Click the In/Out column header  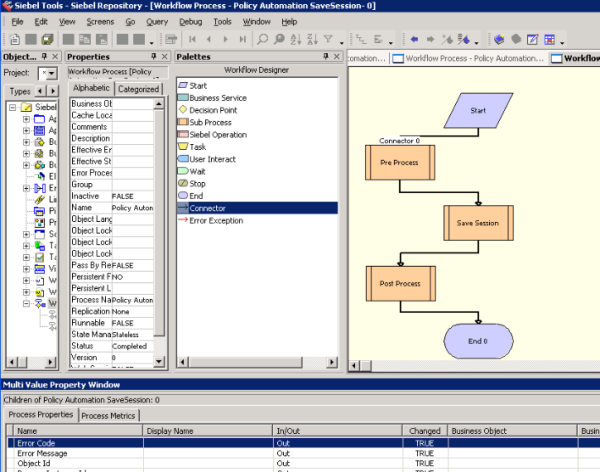pos(337,431)
